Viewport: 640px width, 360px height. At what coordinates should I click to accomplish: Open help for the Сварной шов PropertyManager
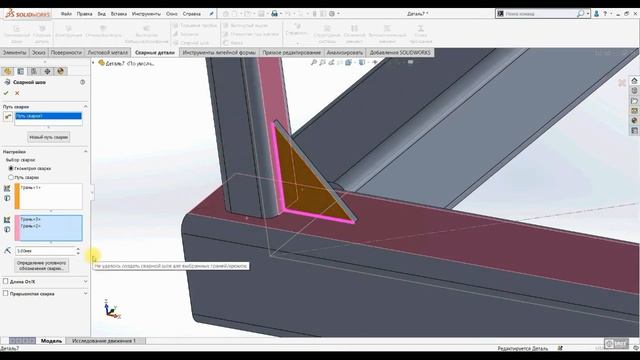[x=82, y=82]
